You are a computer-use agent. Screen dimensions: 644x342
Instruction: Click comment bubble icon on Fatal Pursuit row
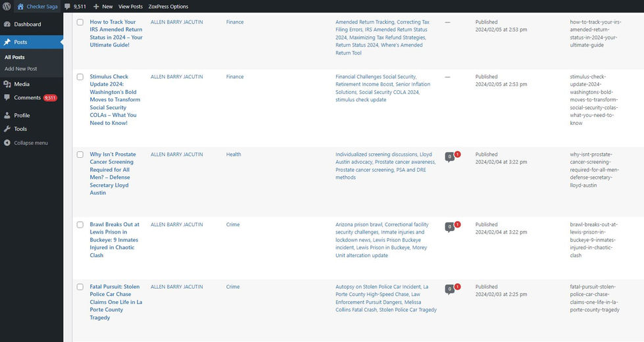coord(450,289)
